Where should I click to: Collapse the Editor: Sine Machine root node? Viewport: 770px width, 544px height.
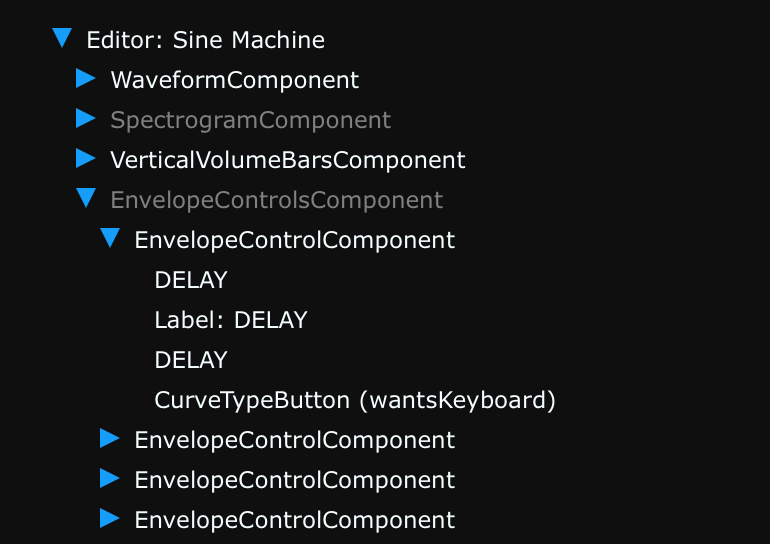(62, 38)
